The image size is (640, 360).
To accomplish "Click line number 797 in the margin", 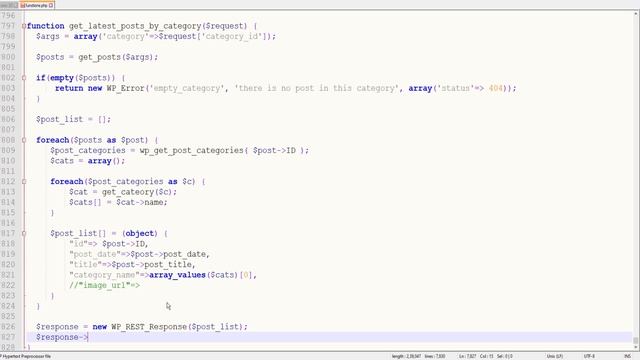I will point(8,26).
